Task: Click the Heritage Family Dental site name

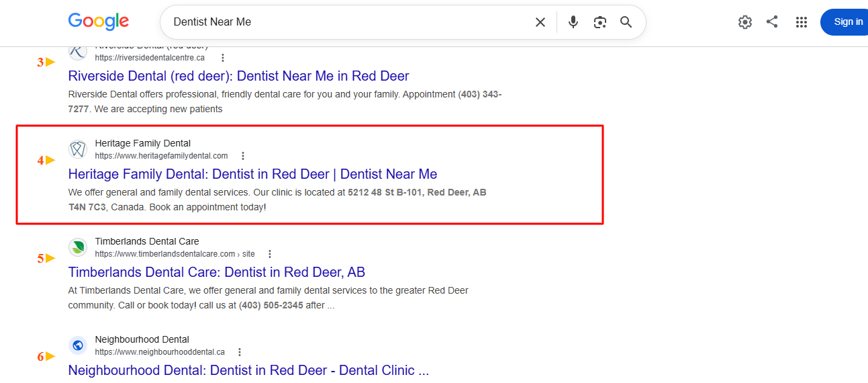Action: 143,143
